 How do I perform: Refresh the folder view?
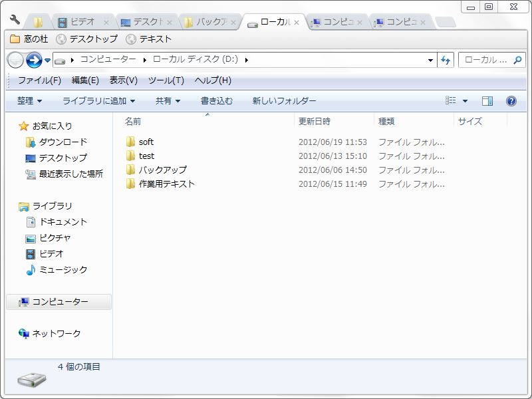click(446, 61)
